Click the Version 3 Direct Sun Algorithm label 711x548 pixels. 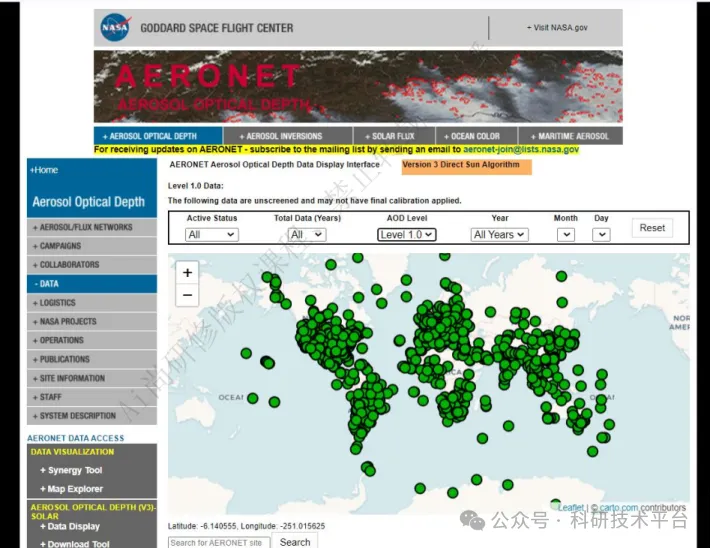click(x=466, y=166)
